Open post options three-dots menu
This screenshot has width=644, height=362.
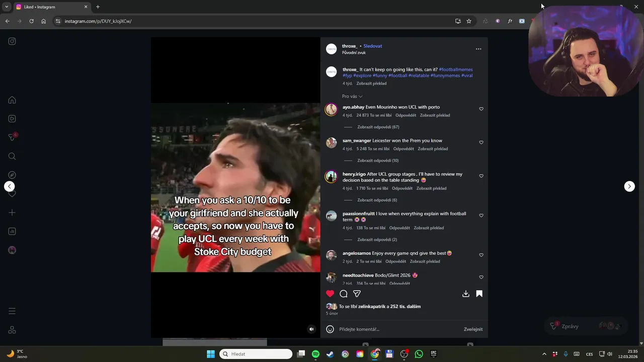[x=478, y=49]
